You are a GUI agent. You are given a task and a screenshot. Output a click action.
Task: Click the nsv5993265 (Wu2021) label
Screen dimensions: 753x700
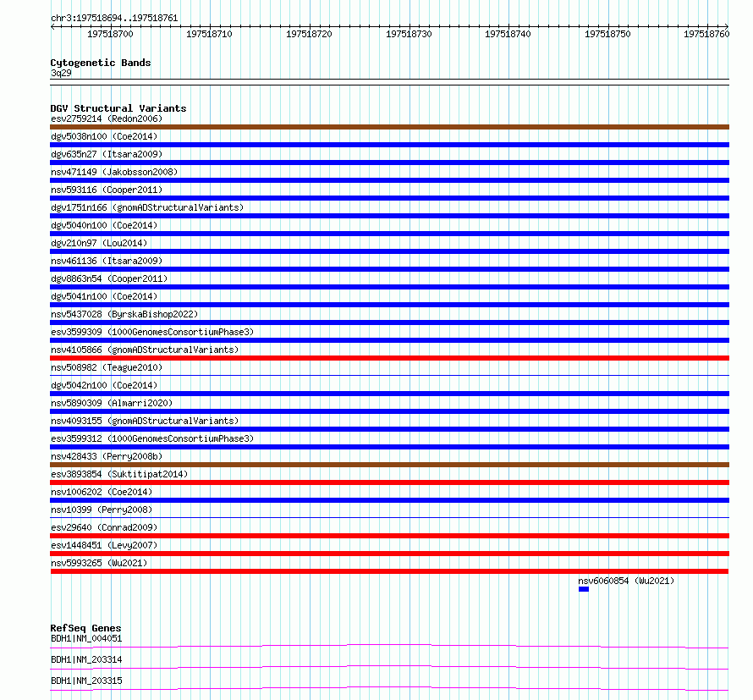pos(99,563)
